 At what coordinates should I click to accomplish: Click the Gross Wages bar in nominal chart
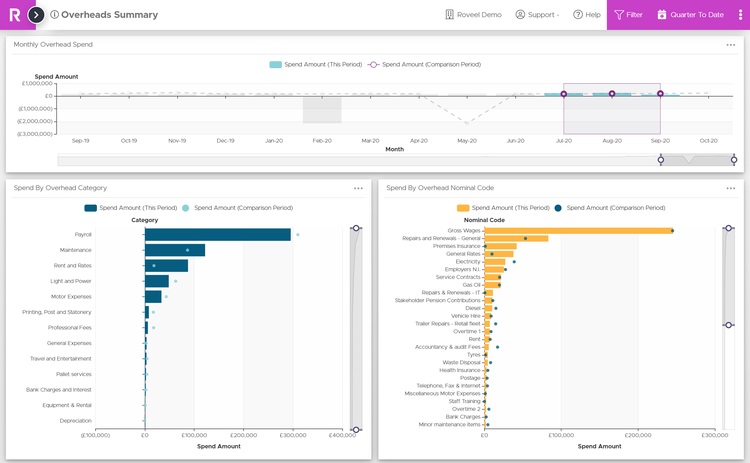pyautogui.click(x=578, y=230)
